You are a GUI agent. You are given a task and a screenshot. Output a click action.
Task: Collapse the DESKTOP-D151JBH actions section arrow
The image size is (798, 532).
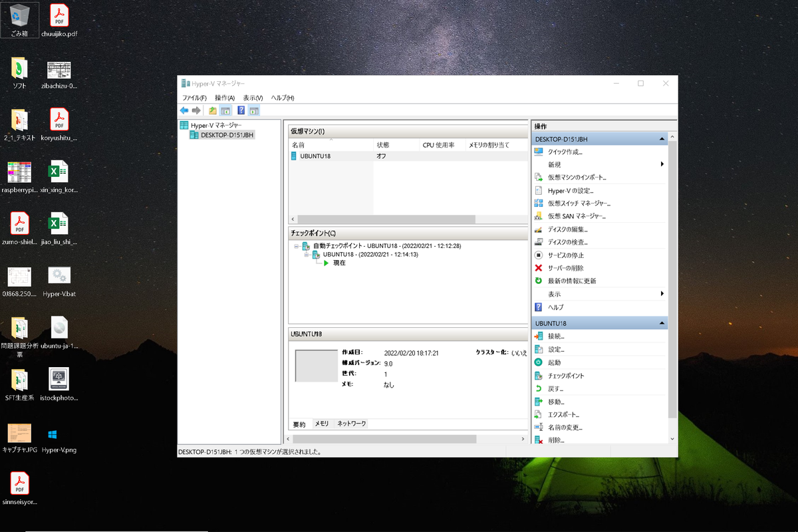(x=662, y=139)
